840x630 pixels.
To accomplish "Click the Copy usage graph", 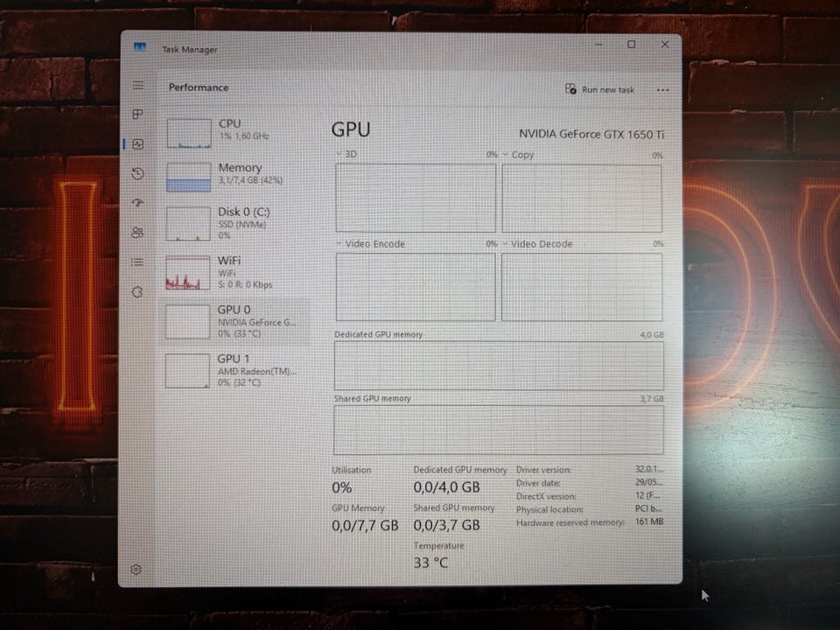I will [582, 199].
